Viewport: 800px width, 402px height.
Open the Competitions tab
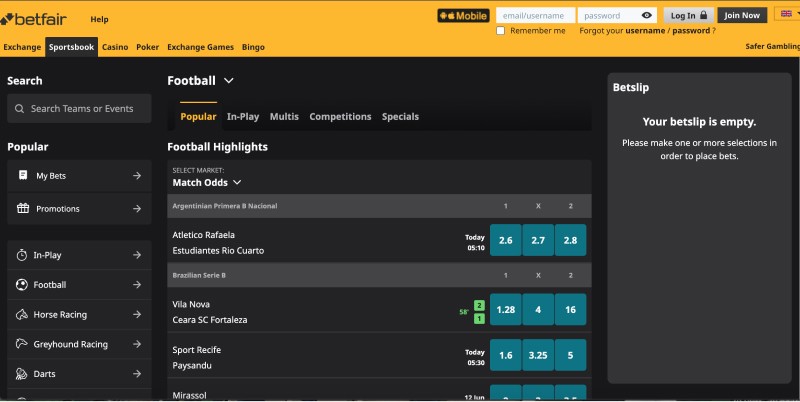pos(340,116)
